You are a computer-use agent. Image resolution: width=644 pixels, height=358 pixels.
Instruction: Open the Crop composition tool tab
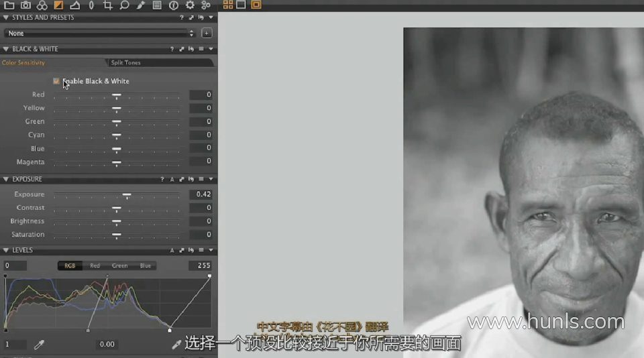[x=107, y=5]
